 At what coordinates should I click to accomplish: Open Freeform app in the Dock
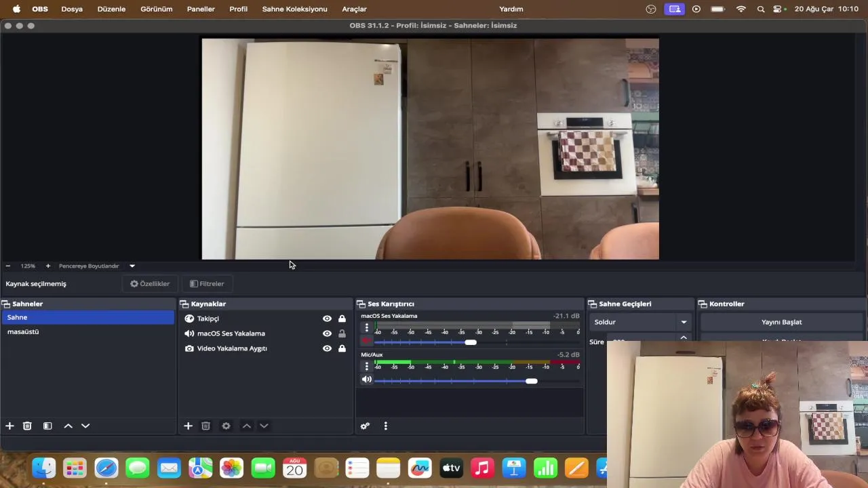pyautogui.click(x=420, y=468)
